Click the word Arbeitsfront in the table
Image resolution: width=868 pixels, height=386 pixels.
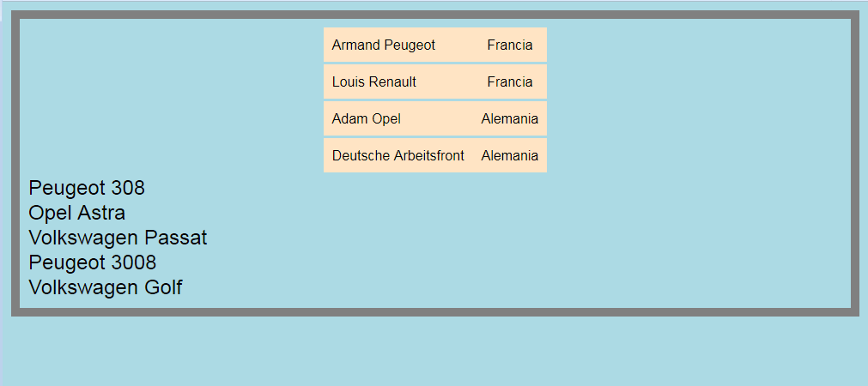pyautogui.click(x=429, y=155)
